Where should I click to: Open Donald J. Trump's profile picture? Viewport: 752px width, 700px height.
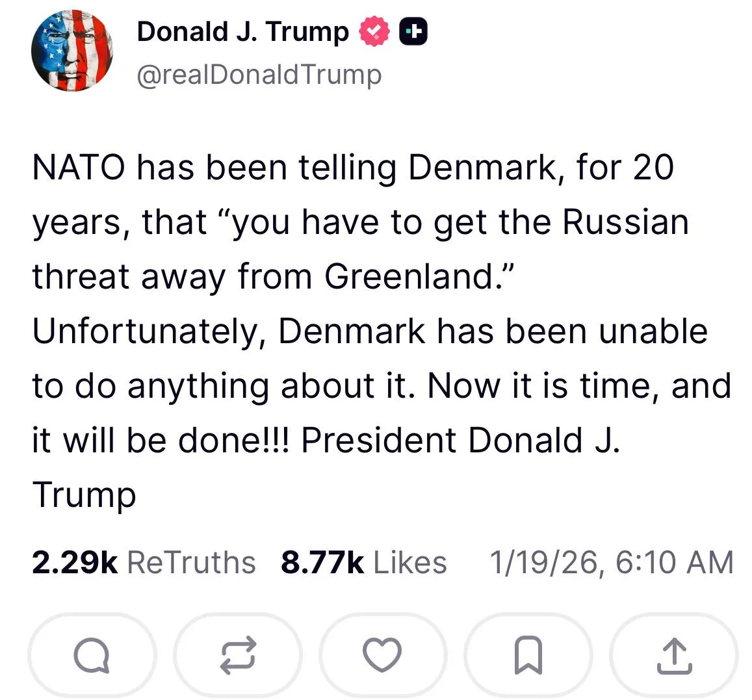click(x=71, y=51)
